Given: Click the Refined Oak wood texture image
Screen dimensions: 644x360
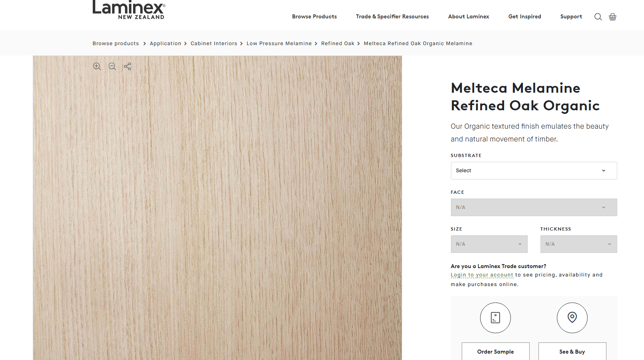Looking at the screenshot, I should 217,208.
